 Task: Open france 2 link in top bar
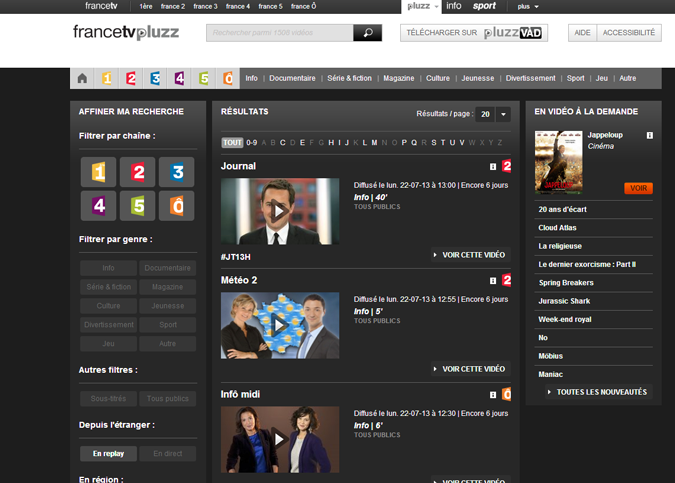pyautogui.click(x=173, y=6)
